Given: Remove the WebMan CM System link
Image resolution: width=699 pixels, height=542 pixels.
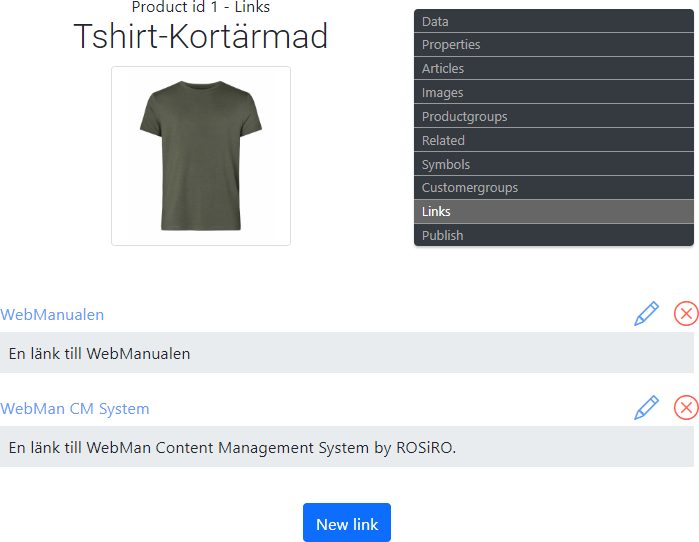Looking at the screenshot, I should (x=686, y=408).
